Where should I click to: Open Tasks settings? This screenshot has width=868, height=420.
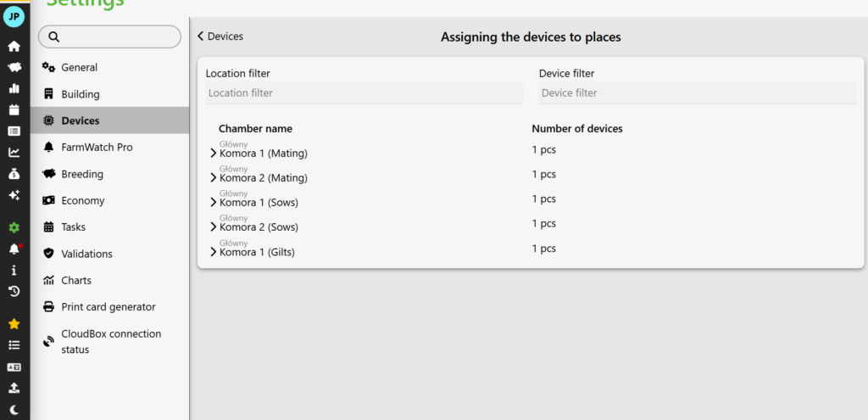click(109, 227)
